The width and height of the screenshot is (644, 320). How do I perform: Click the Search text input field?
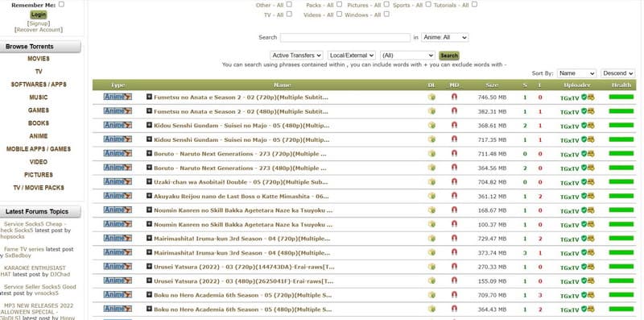(x=345, y=37)
